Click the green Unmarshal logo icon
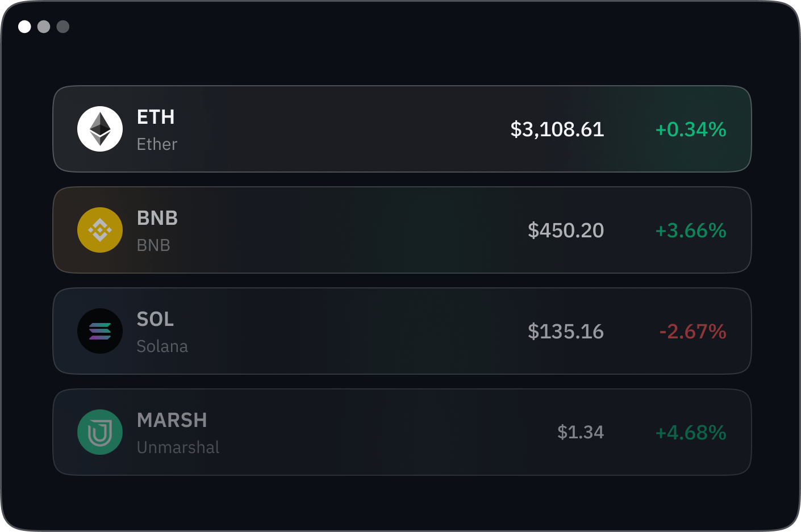This screenshot has width=801, height=532. pos(100,432)
